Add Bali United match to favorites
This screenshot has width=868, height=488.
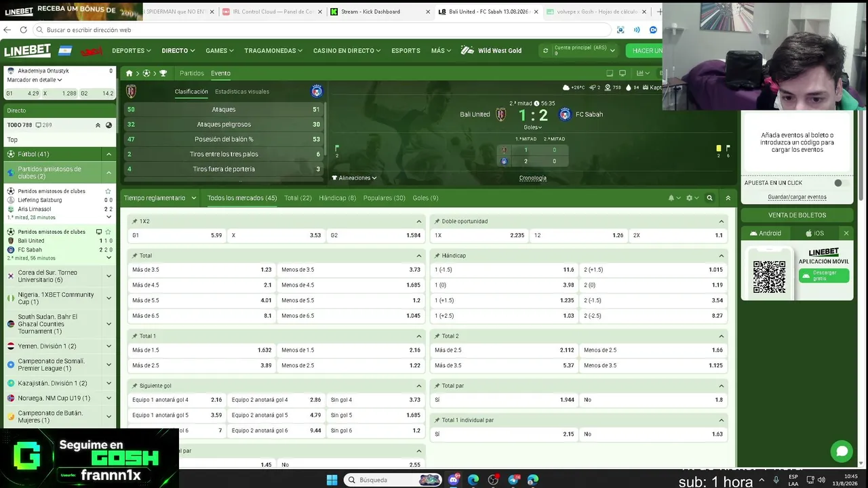[108, 232]
